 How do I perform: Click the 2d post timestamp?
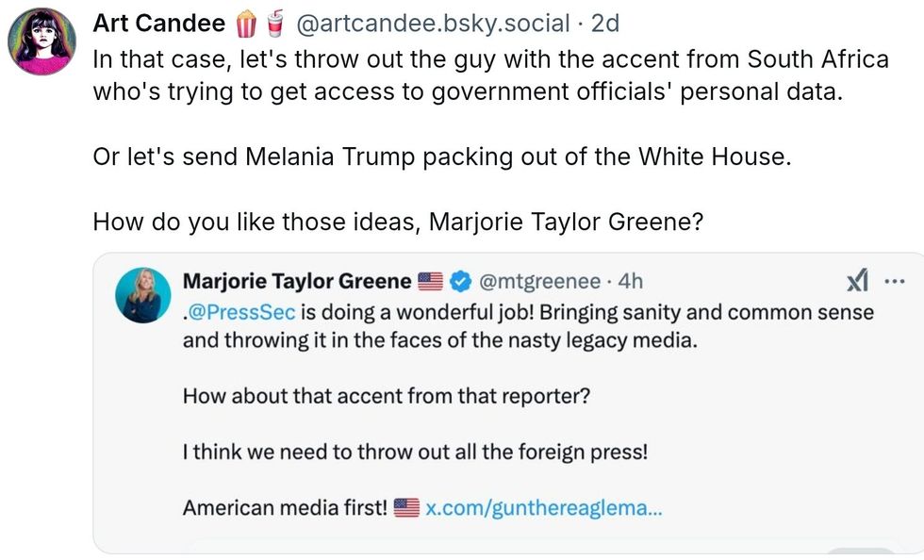604,24
